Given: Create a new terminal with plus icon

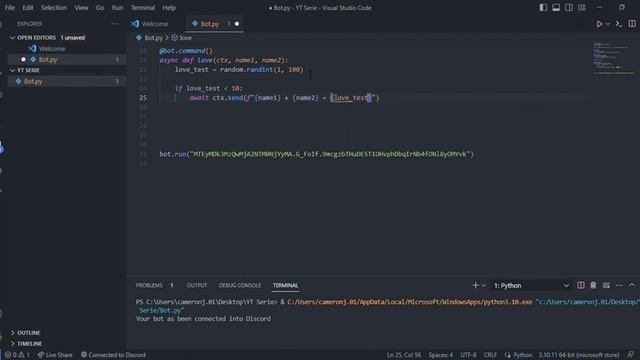Looking at the screenshot, I should coord(475,285).
